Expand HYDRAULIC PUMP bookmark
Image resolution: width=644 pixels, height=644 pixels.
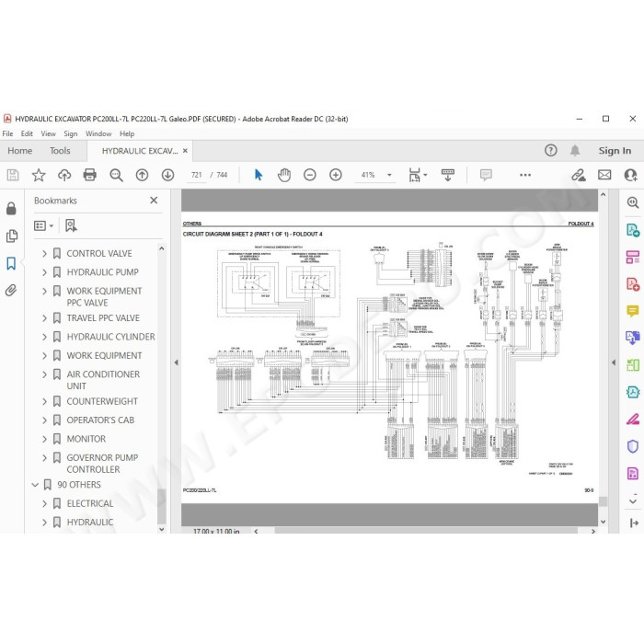point(44,272)
